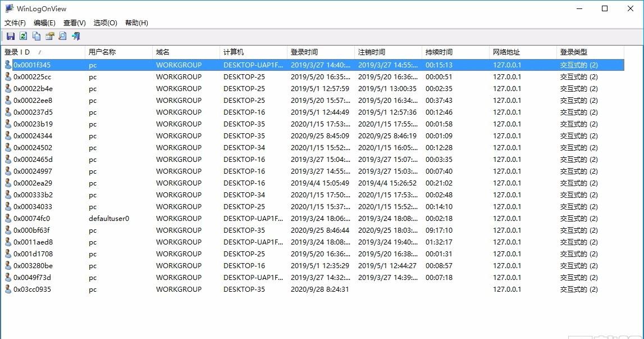Screen dimensions: 644x339
Task: Sort by the 持续时间 column header
Action: coord(455,52)
